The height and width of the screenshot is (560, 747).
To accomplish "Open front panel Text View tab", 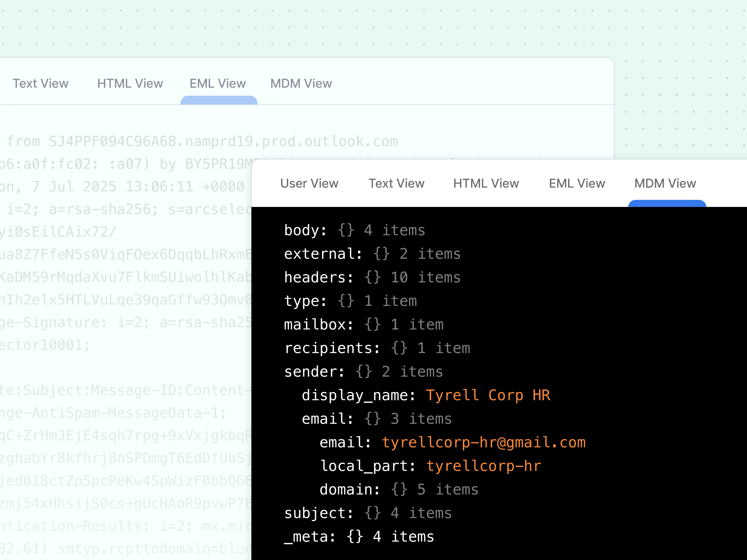I will (396, 183).
